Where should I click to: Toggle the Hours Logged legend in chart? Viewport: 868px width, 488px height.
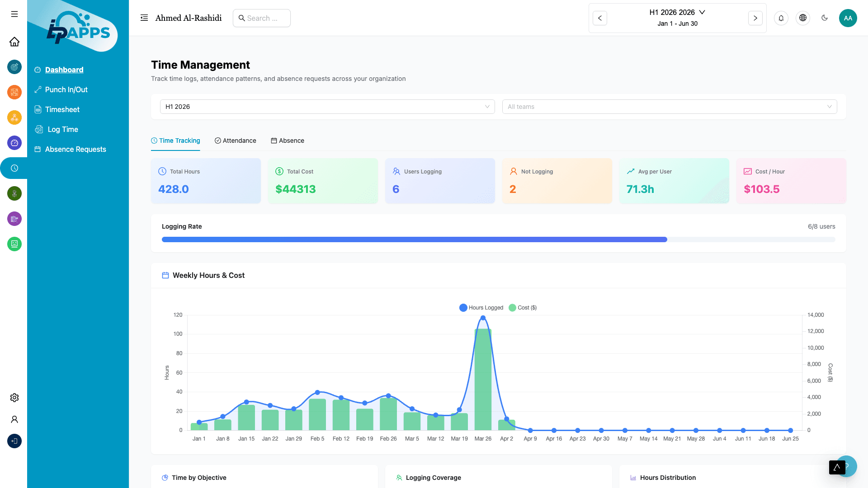tap(481, 308)
